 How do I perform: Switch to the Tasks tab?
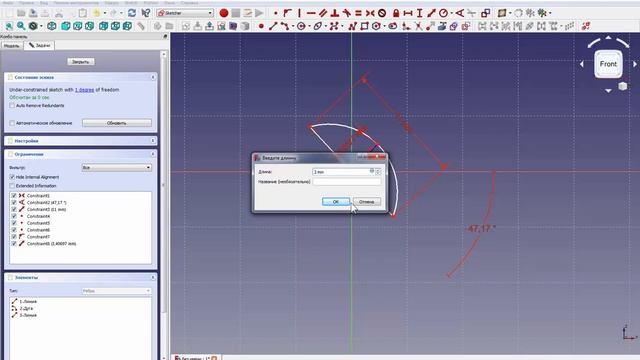click(x=39, y=45)
